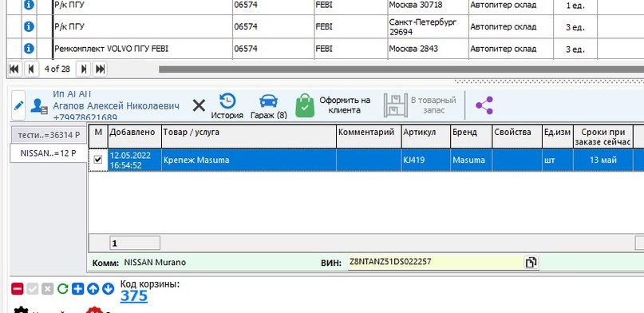This screenshot has height=313, width=644.
Task: Click M column header
Action: [x=98, y=137]
